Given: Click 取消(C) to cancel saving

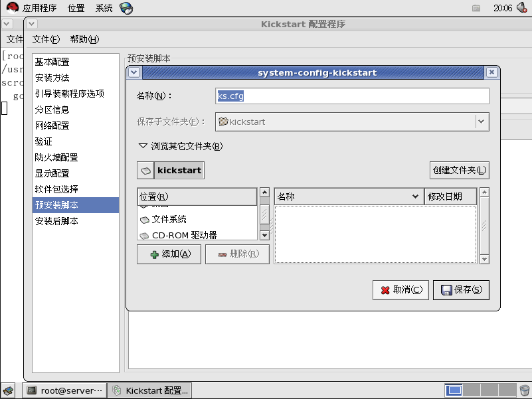Looking at the screenshot, I should [x=400, y=290].
